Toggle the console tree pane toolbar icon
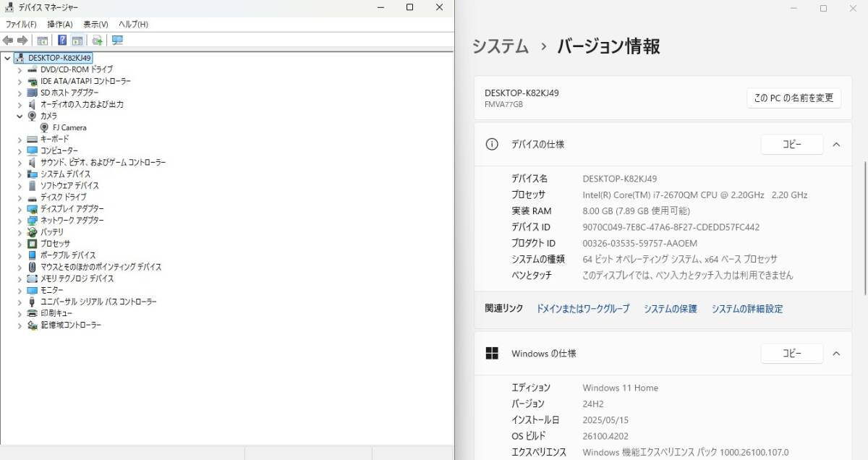This screenshot has width=868, height=460. (43, 41)
